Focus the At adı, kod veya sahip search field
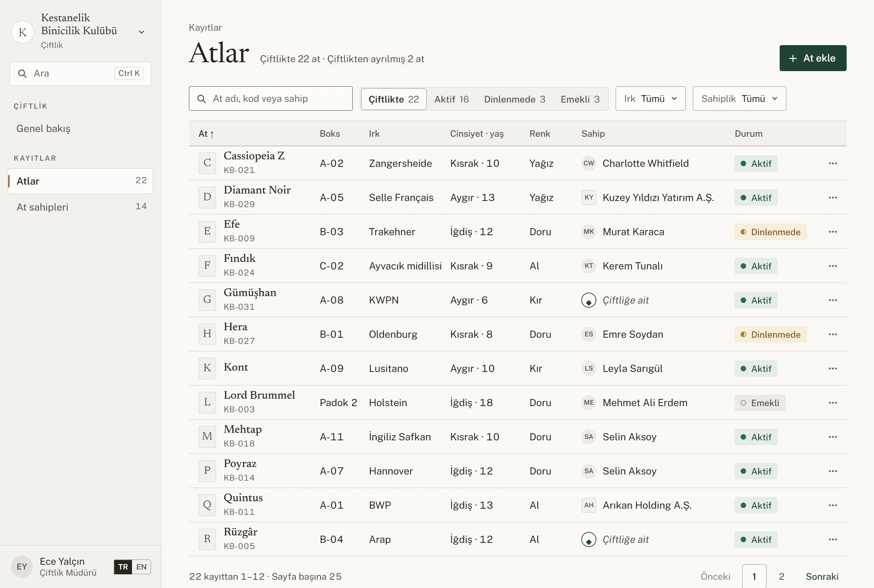874x588 pixels. pos(270,98)
